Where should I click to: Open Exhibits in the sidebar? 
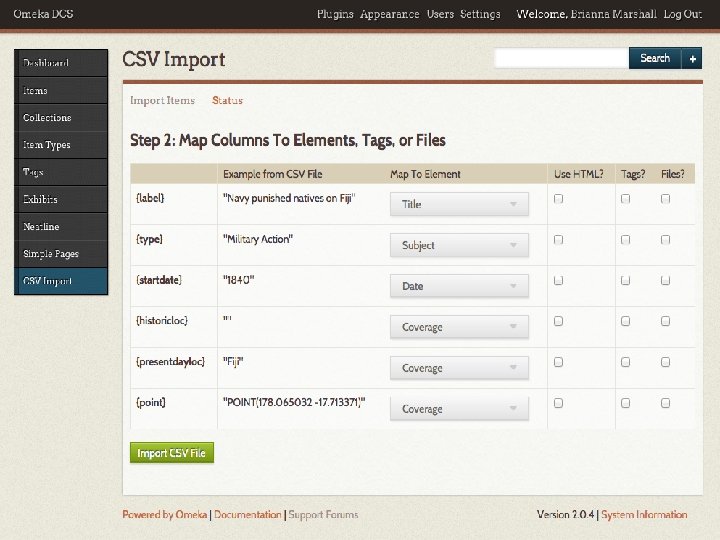click(61, 199)
